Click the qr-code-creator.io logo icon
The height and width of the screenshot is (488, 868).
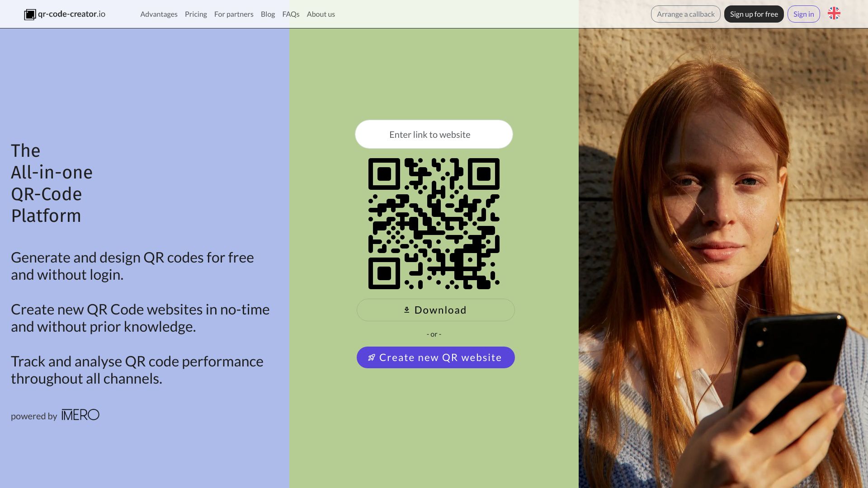pyautogui.click(x=30, y=14)
